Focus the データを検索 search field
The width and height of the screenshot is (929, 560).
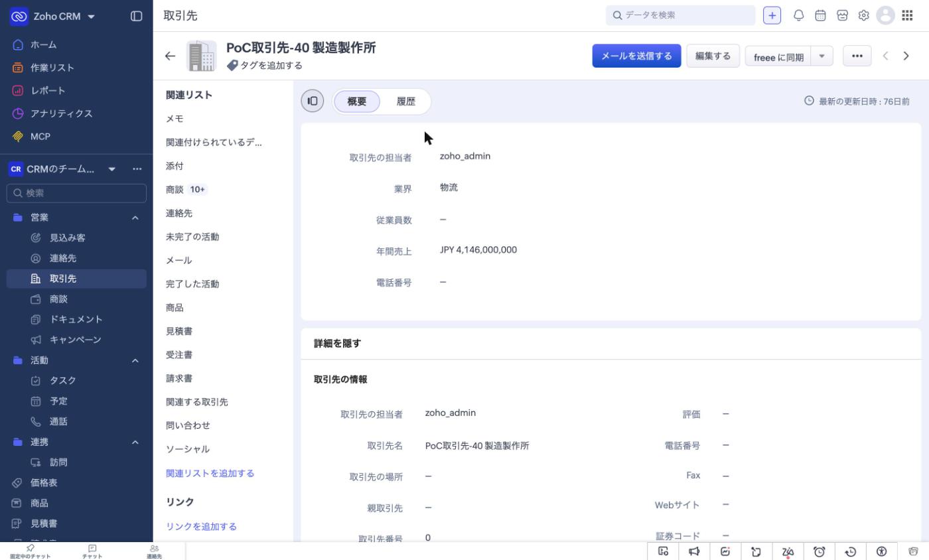coord(680,15)
